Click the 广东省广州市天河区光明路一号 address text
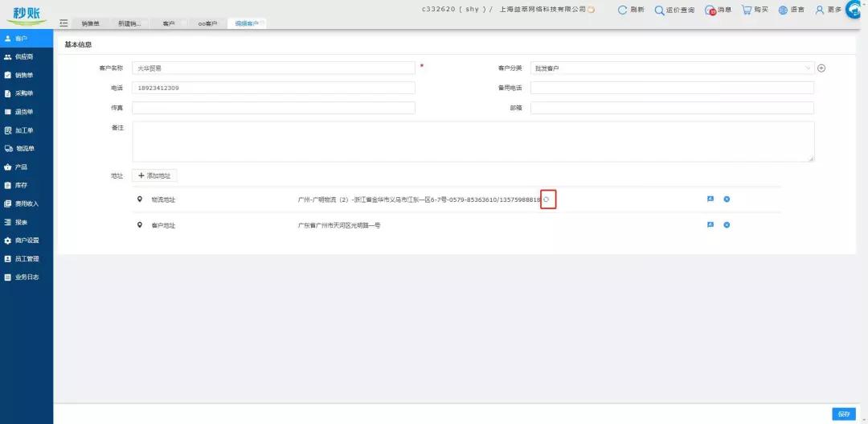The image size is (868, 424). point(339,225)
